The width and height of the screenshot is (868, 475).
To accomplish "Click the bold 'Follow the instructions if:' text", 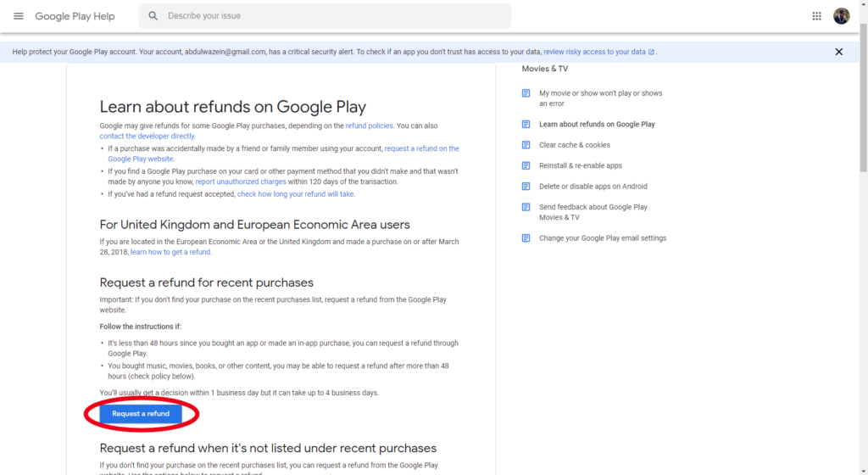I will click(x=141, y=327).
